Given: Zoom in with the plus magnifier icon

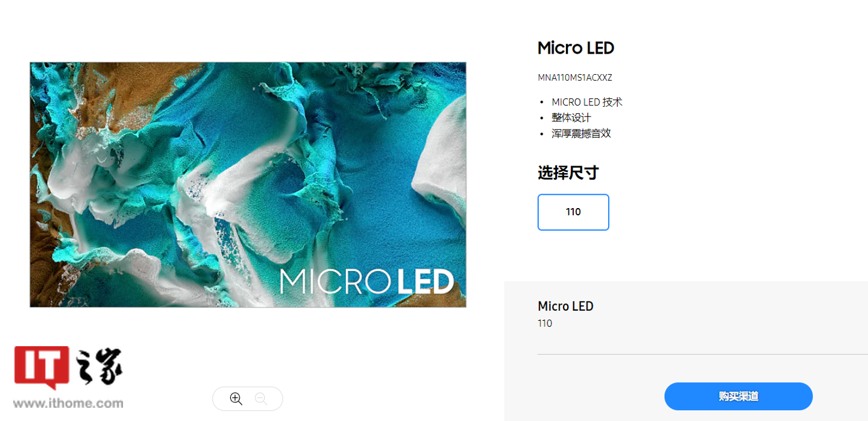Looking at the screenshot, I should (x=236, y=399).
